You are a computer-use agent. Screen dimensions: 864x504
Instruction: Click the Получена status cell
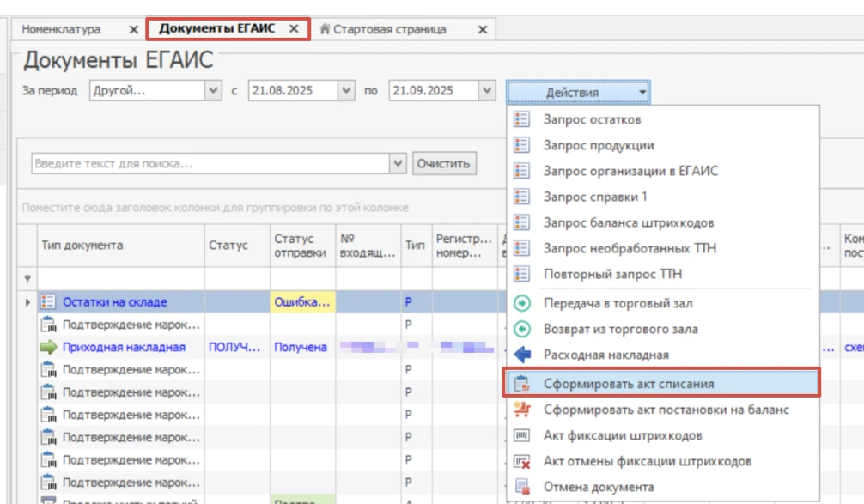pyautogui.click(x=303, y=347)
